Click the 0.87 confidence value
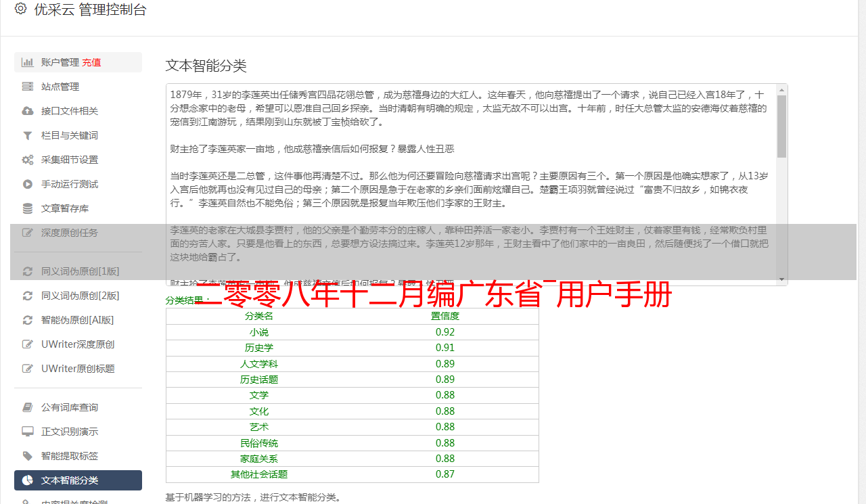The image size is (866, 504). (445, 474)
